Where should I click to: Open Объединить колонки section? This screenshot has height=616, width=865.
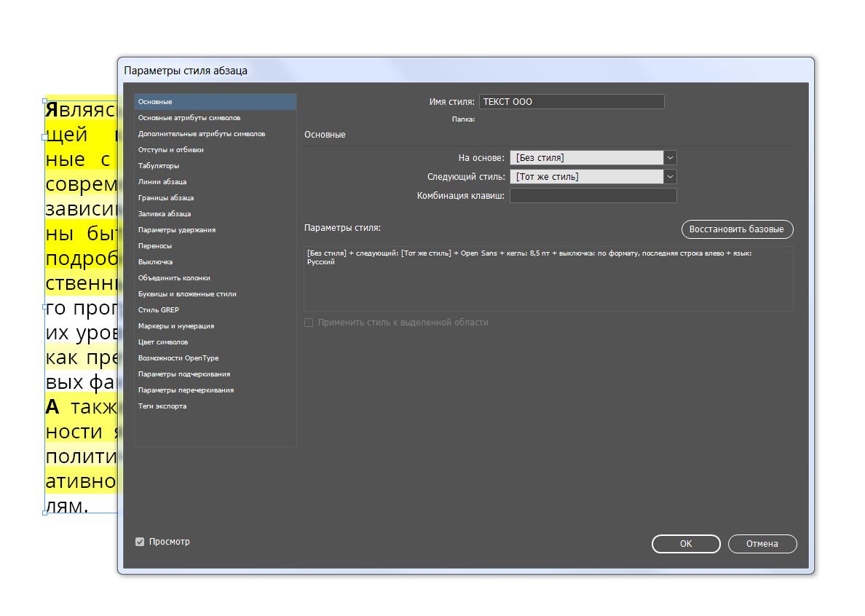point(215,277)
